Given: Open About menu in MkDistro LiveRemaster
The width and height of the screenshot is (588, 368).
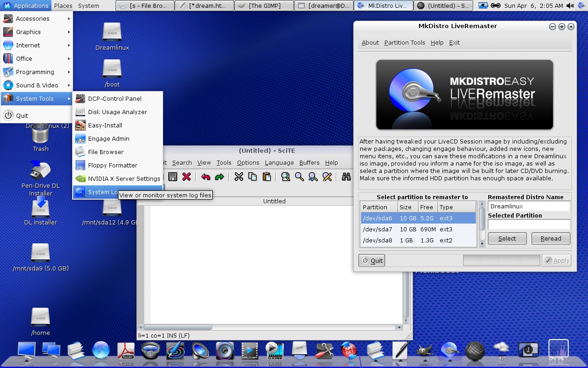Looking at the screenshot, I should tap(370, 42).
